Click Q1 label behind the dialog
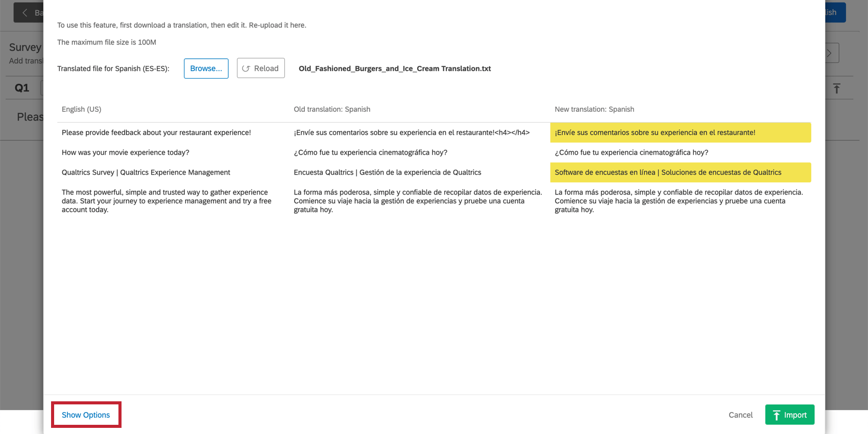868x434 pixels. 22,88
